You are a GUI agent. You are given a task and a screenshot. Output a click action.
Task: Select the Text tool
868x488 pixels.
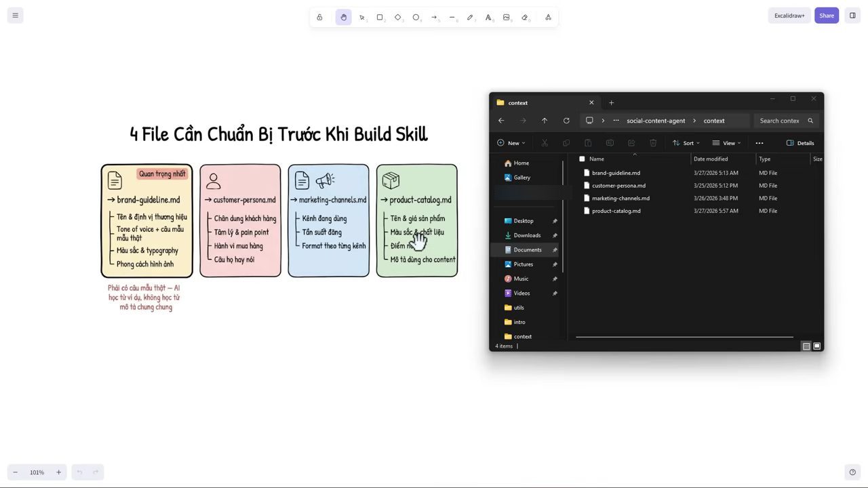click(x=488, y=17)
